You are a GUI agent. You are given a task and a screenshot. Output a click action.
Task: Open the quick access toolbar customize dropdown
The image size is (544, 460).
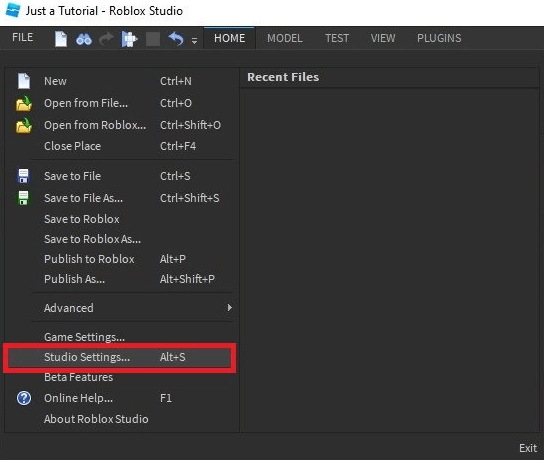pos(194,41)
